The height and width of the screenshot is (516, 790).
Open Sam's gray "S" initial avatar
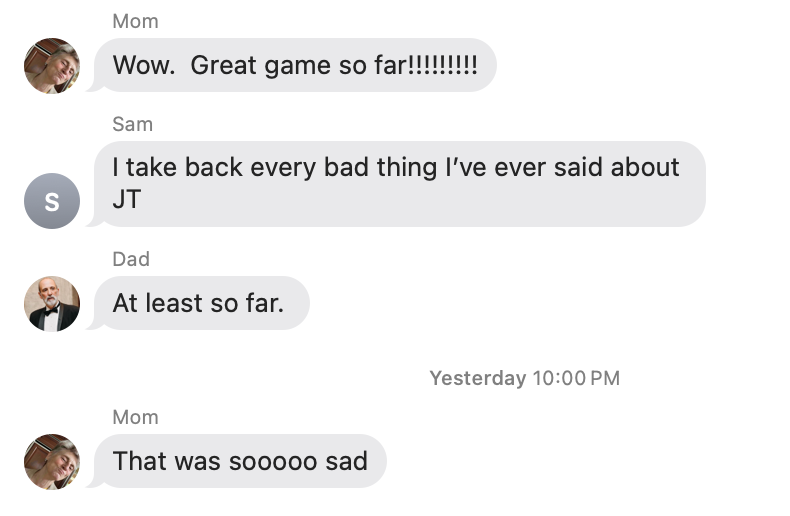[x=52, y=201]
